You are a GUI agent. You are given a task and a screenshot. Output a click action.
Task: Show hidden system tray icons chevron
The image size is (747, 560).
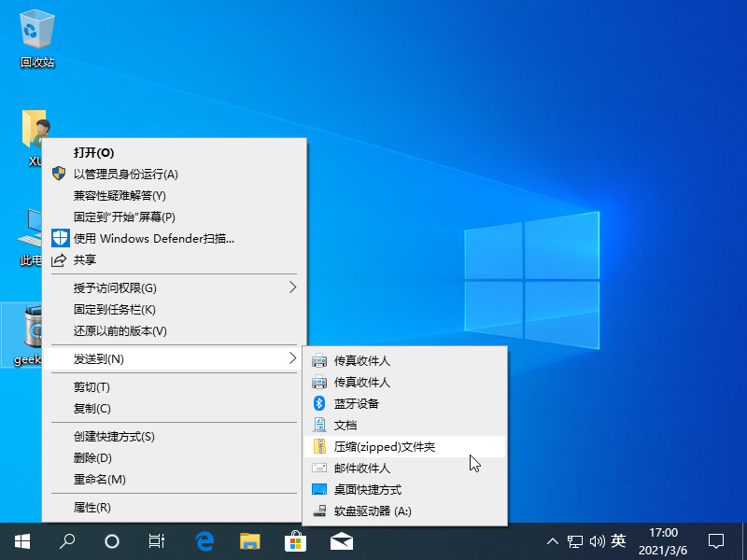553,540
